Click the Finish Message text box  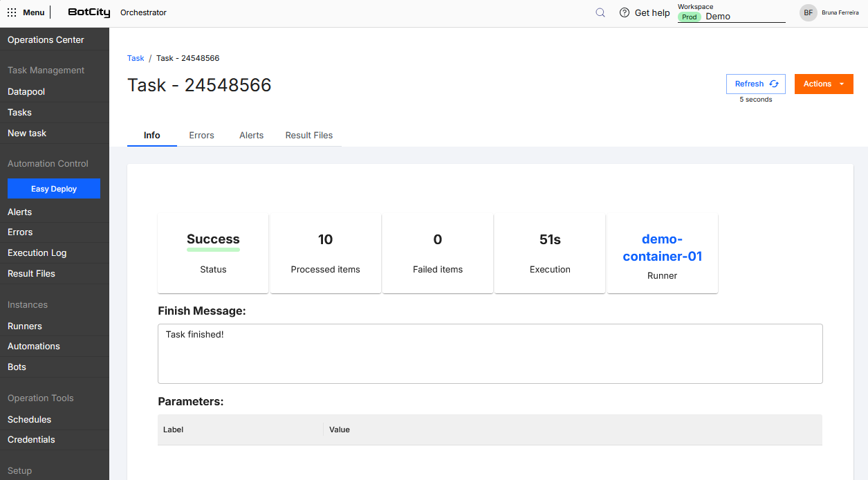490,353
